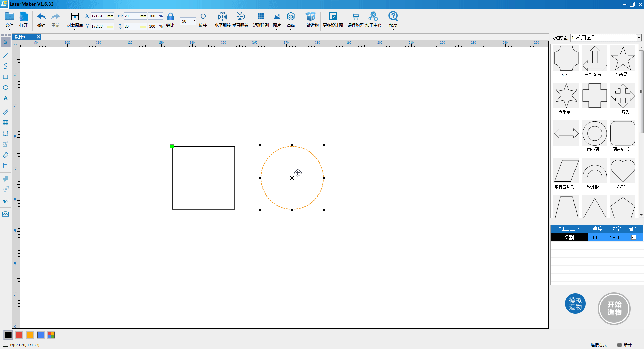Choose the orange color swatch
This screenshot has width=644, height=349.
30,335
